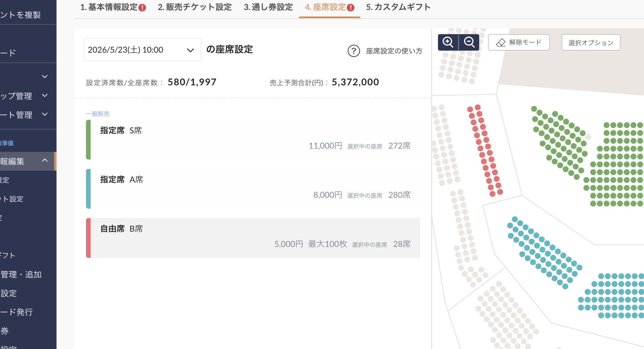
Task: Zoom out of the seat map
Action: [469, 42]
